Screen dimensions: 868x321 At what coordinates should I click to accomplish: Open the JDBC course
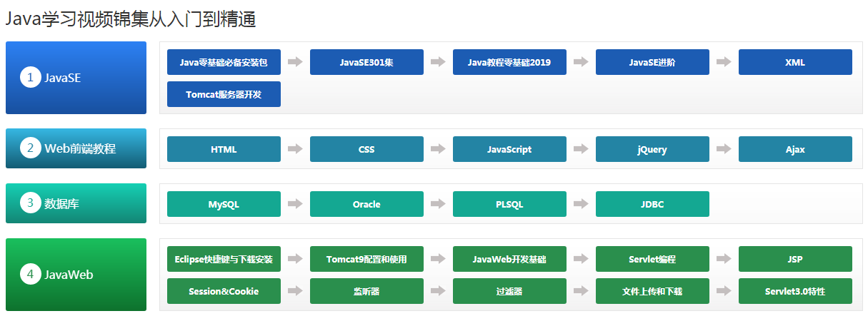click(x=652, y=204)
